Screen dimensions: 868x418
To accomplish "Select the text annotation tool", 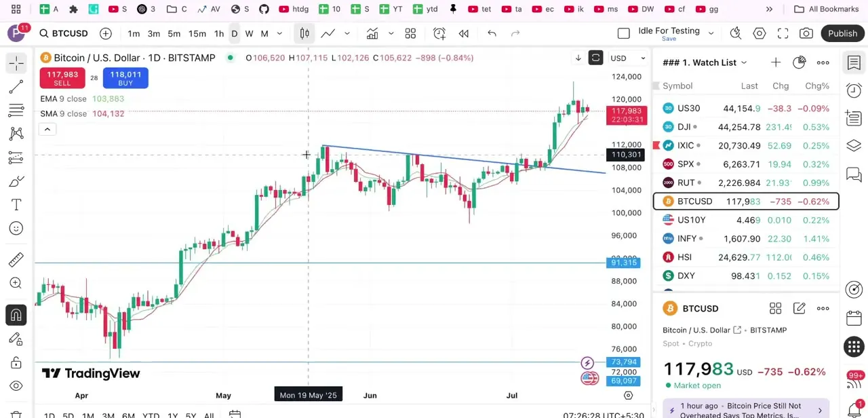I will click(x=16, y=205).
